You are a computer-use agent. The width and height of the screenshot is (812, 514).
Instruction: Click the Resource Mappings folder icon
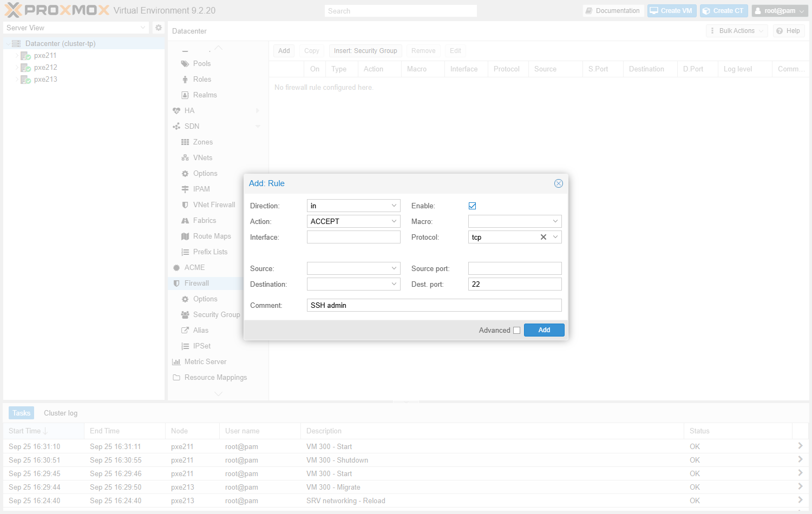tap(176, 378)
